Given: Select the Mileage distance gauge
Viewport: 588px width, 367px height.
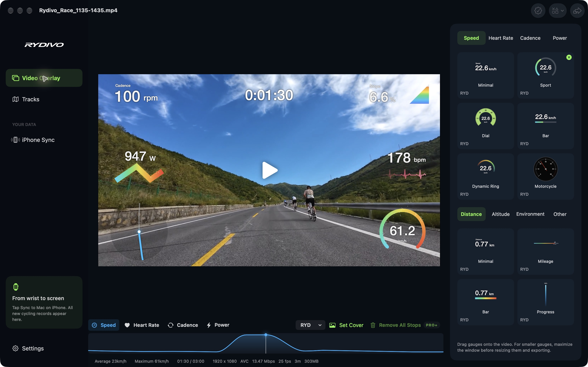Looking at the screenshot, I should 546,251.
